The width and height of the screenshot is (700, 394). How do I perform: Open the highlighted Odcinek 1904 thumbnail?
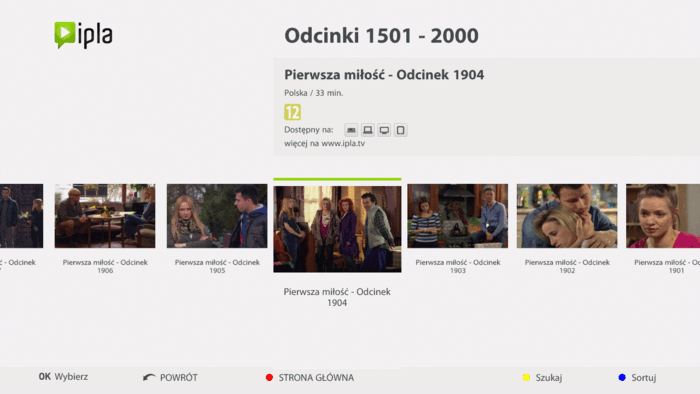(337, 229)
